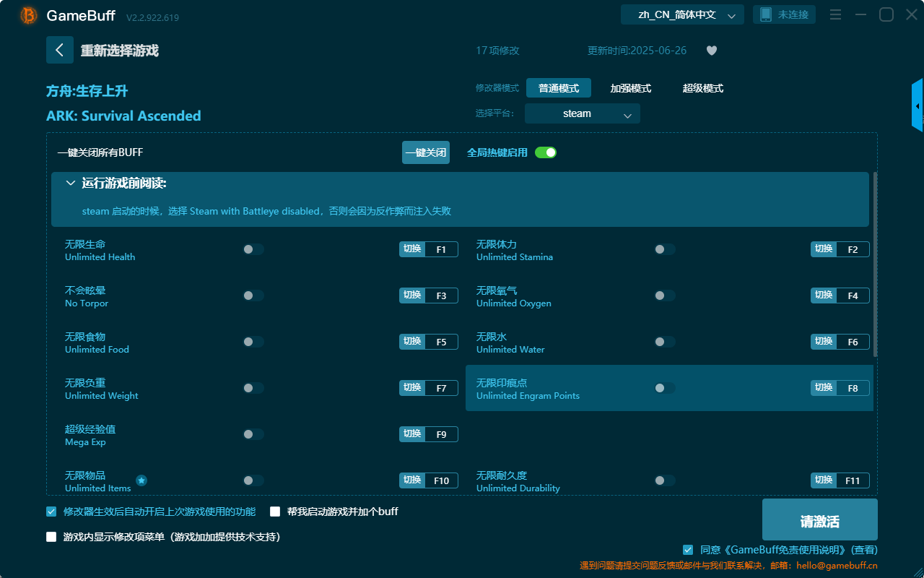Select the 超级模式 tab
Screen dimensions: 924x578
[x=703, y=88]
